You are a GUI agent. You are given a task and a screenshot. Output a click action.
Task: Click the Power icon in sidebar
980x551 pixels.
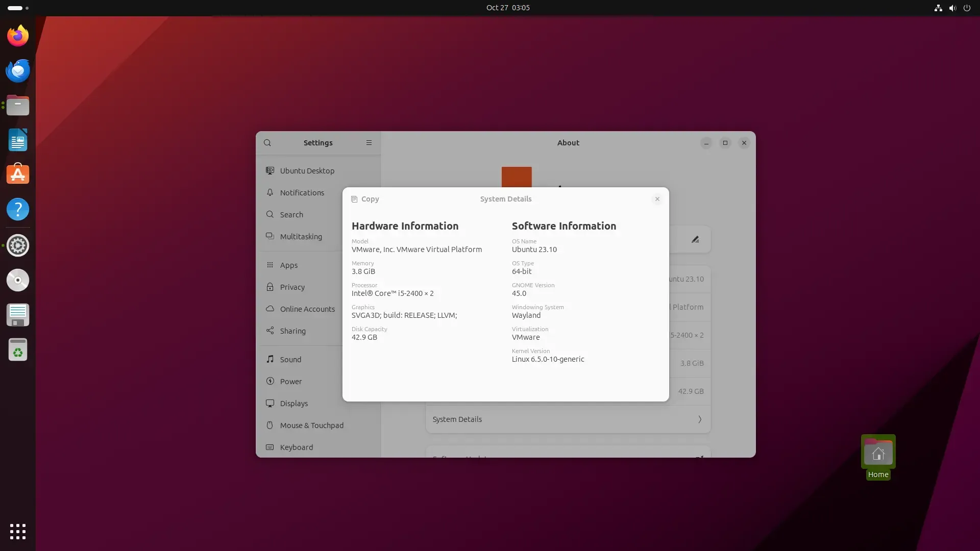click(x=270, y=381)
